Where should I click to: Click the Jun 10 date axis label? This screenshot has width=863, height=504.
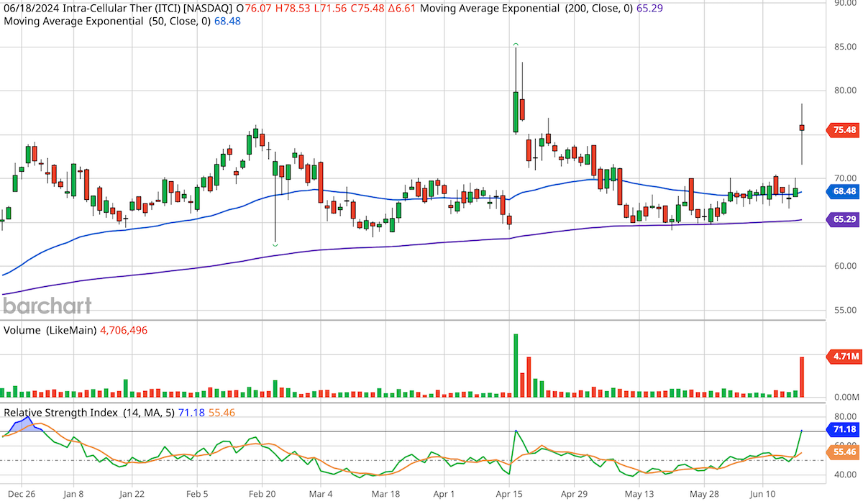click(x=763, y=495)
